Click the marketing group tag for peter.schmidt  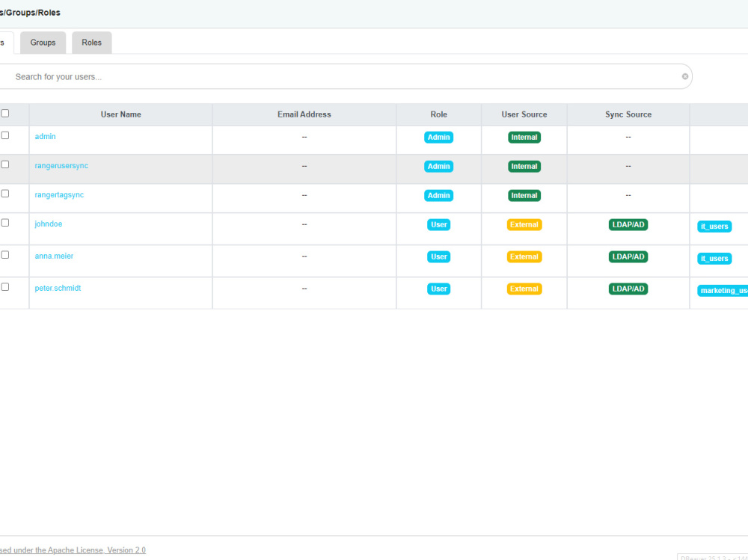tap(723, 291)
